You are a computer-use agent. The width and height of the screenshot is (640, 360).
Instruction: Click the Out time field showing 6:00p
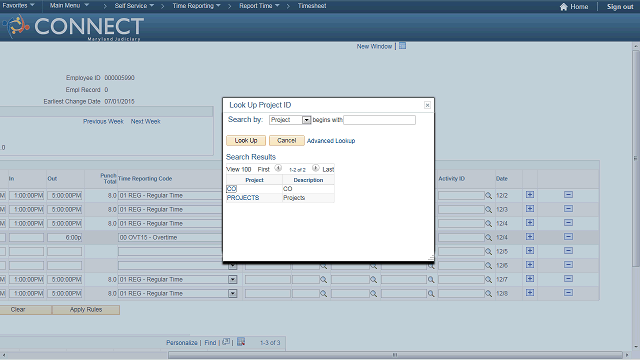[64, 238]
